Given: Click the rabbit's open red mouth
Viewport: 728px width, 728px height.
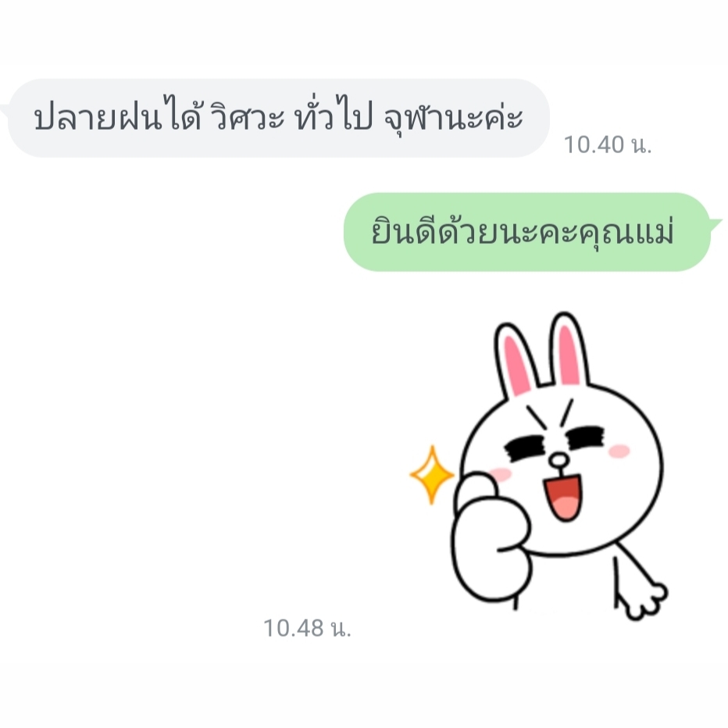Looking at the screenshot, I should [562, 497].
